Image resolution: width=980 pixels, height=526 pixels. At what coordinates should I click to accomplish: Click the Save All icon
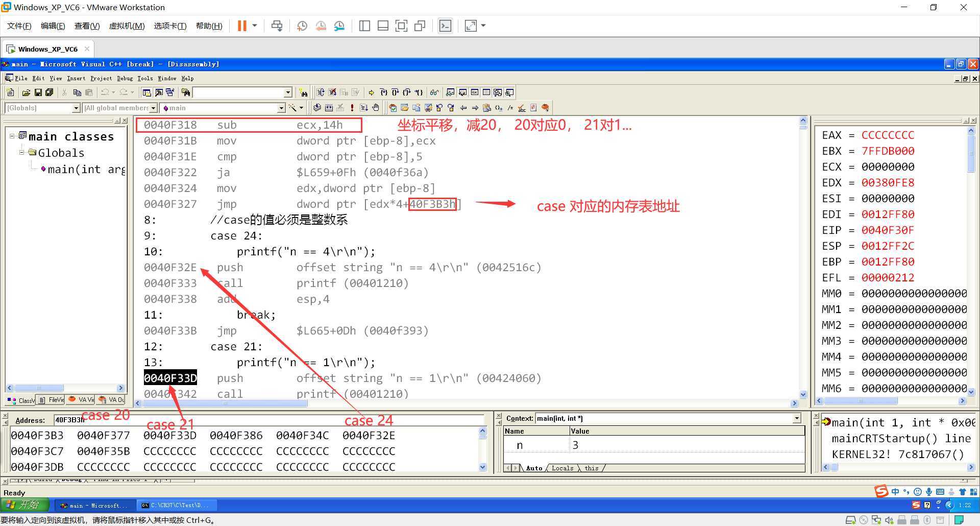[49, 92]
